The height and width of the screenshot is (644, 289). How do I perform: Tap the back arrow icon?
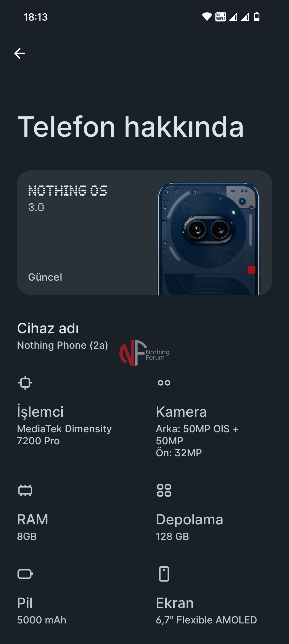pyautogui.click(x=20, y=53)
